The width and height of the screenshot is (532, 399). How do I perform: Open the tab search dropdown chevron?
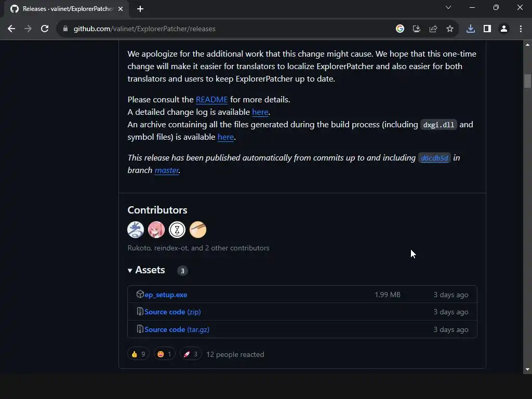pyautogui.click(x=448, y=7)
